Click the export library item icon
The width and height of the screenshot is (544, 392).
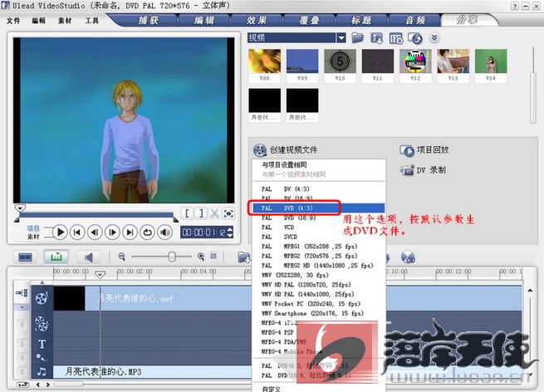coord(377,38)
